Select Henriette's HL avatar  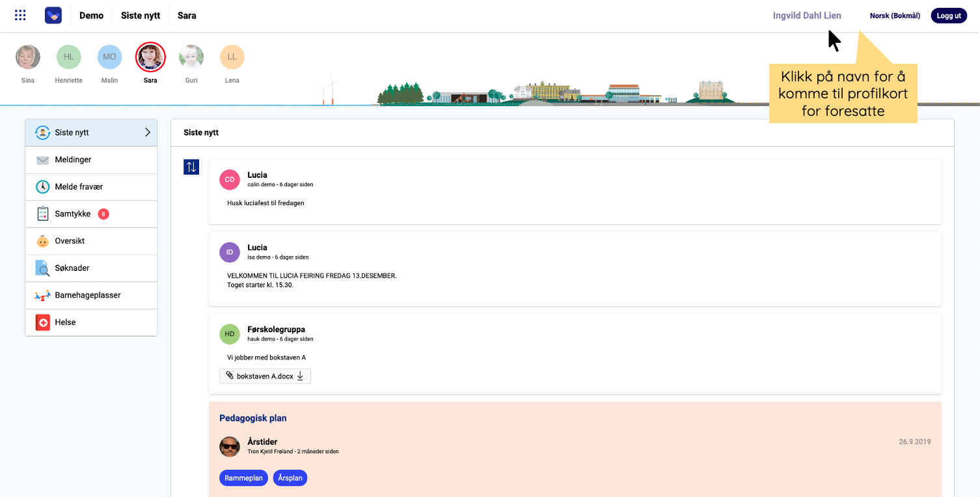pyautogui.click(x=68, y=57)
